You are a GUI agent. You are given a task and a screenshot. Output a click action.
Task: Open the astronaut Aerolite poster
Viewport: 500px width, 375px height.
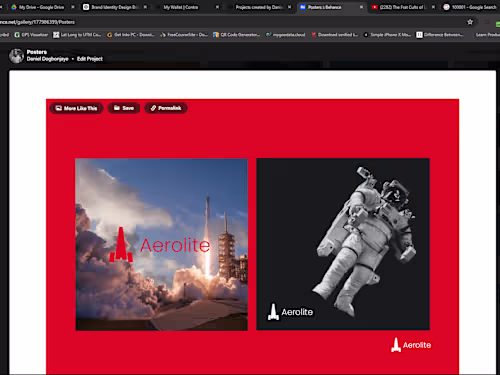343,244
